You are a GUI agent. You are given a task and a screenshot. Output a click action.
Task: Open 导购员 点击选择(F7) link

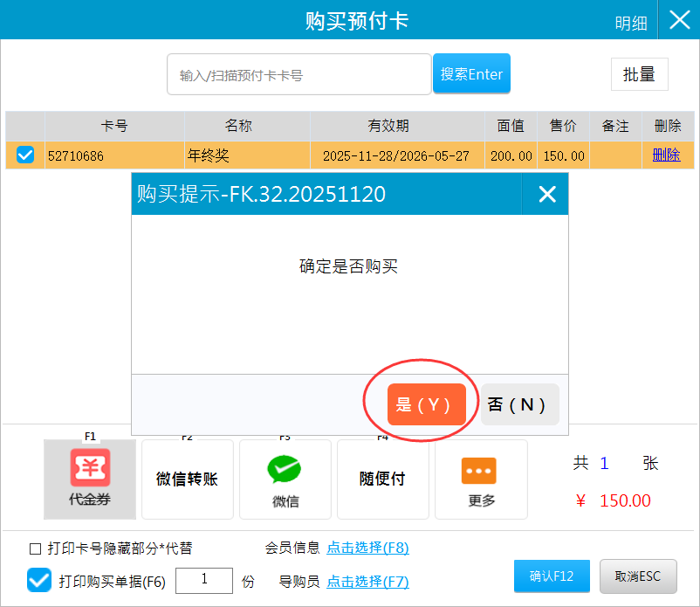367,581
